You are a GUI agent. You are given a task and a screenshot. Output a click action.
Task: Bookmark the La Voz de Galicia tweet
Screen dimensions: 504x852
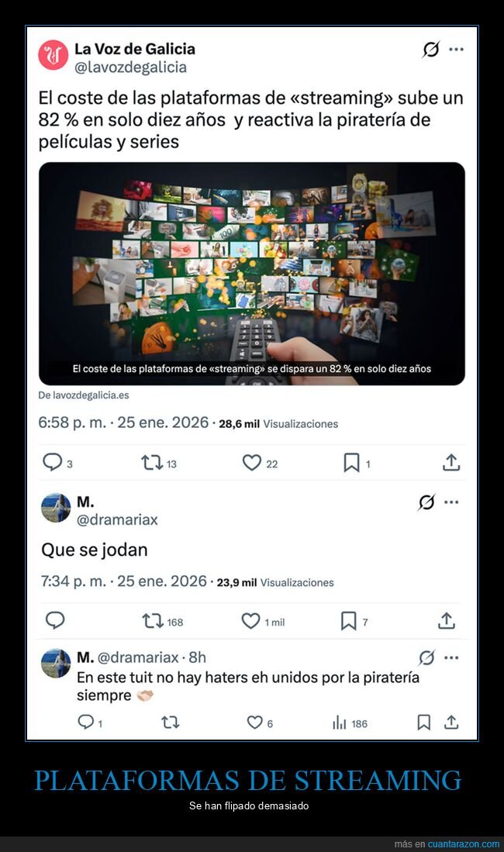click(x=351, y=463)
